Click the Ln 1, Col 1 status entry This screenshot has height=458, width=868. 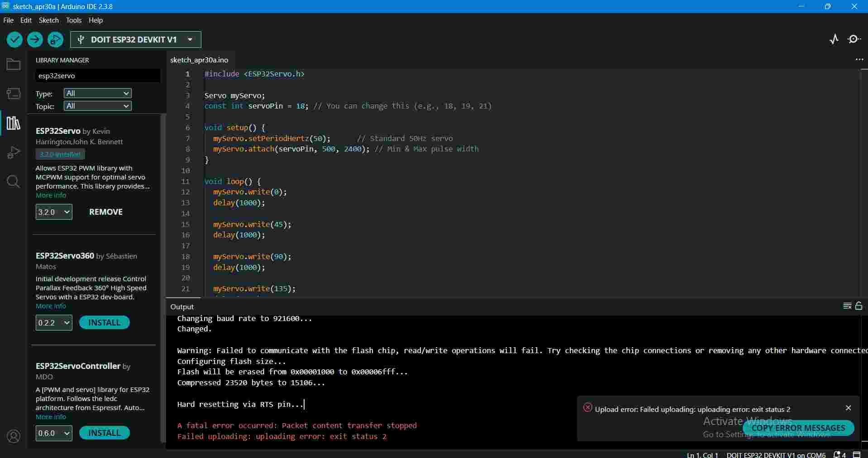702,455
